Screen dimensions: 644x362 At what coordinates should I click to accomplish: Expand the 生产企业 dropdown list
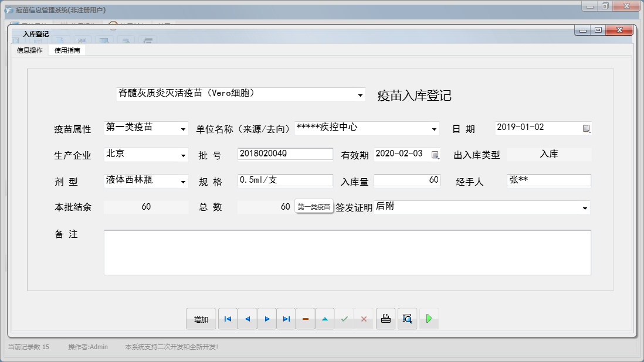coord(182,154)
